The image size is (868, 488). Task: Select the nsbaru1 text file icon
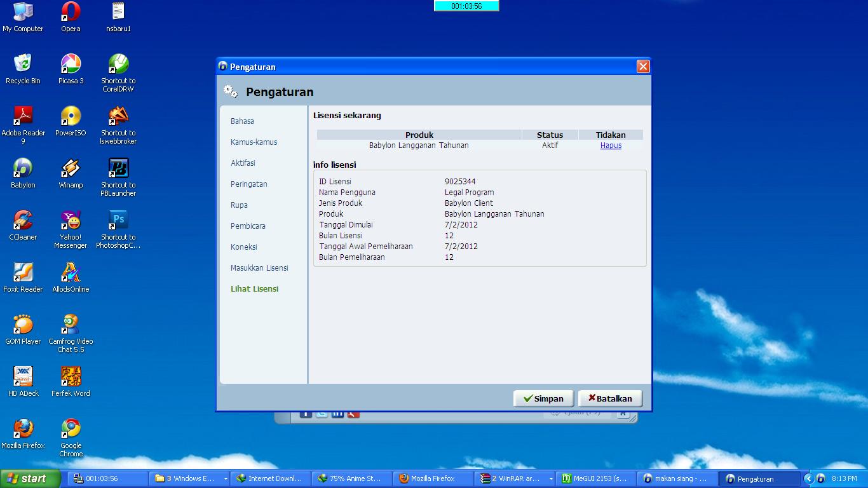118,17
